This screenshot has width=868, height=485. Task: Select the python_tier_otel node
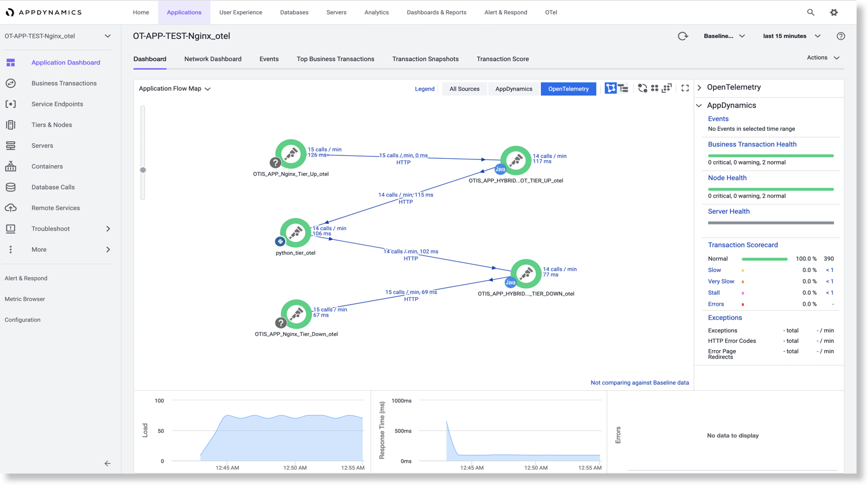295,233
